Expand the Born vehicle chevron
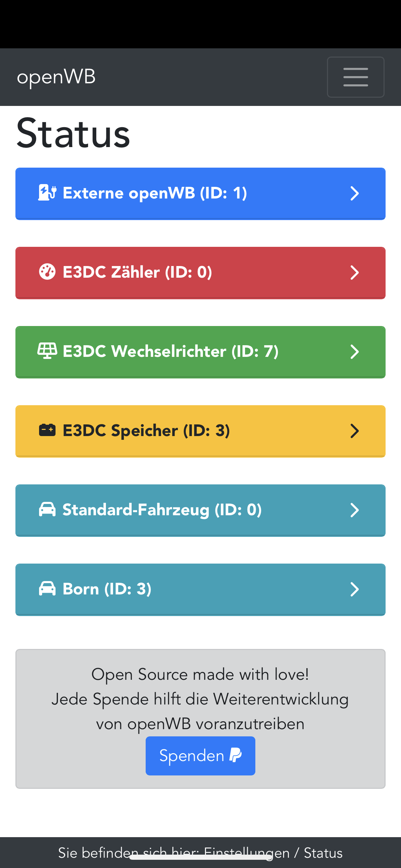The image size is (401, 868). [354, 589]
